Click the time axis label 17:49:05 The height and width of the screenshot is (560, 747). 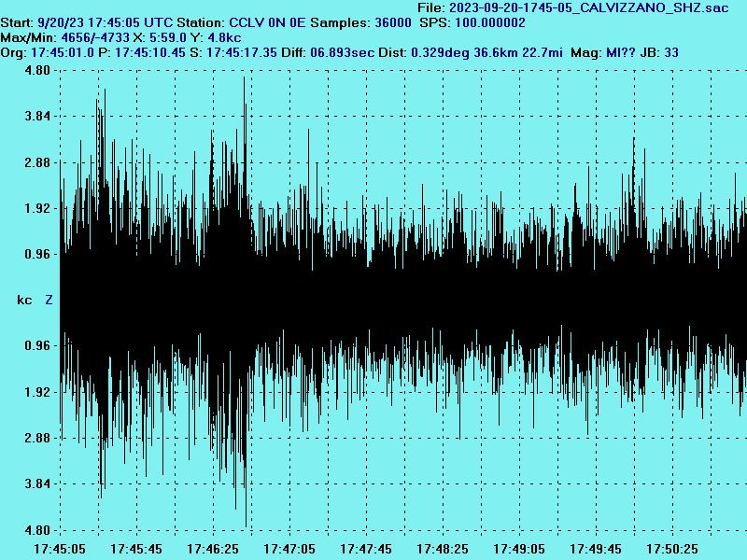[x=519, y=549]
